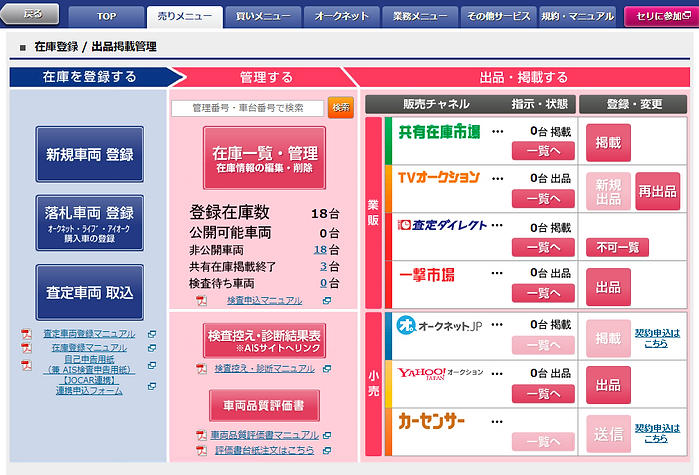Open 在庫一覧・管理 inventory list
Image resolution: width=699 pixels, height=475 pixels.
click(x=264, y=158)
